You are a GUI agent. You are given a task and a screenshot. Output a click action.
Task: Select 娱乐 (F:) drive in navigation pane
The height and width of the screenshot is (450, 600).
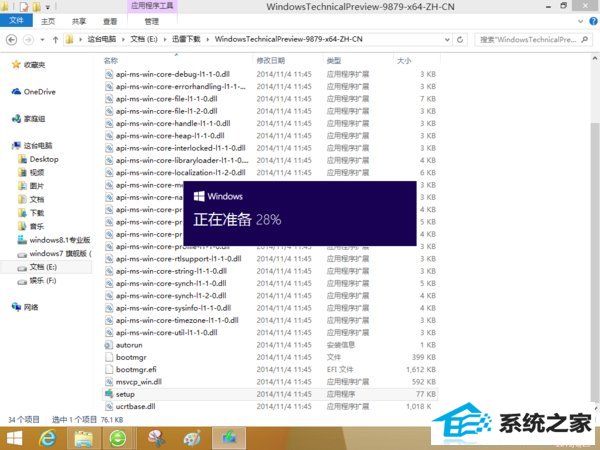(43, 280)
